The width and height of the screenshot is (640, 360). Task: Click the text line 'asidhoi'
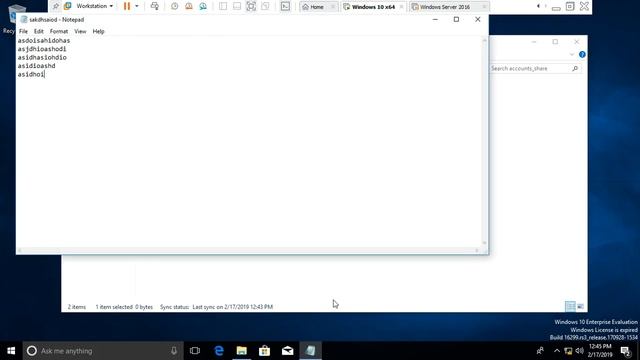click(31, 74)
